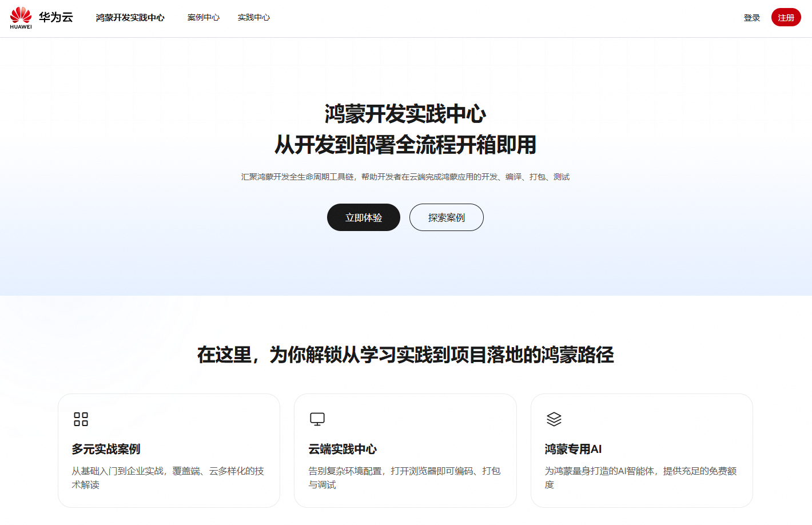The height and width of the screenshot is (525, 812).
Task: Select the 鸿蒙专用AI card title
Action: tap(573, 449)
